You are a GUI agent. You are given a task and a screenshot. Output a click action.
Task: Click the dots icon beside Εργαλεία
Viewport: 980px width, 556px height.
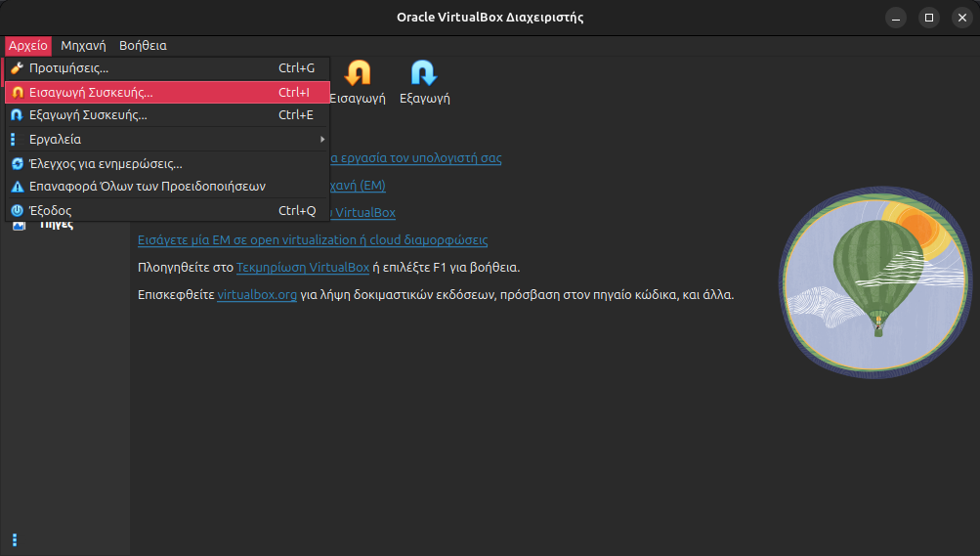pos(13,140)
